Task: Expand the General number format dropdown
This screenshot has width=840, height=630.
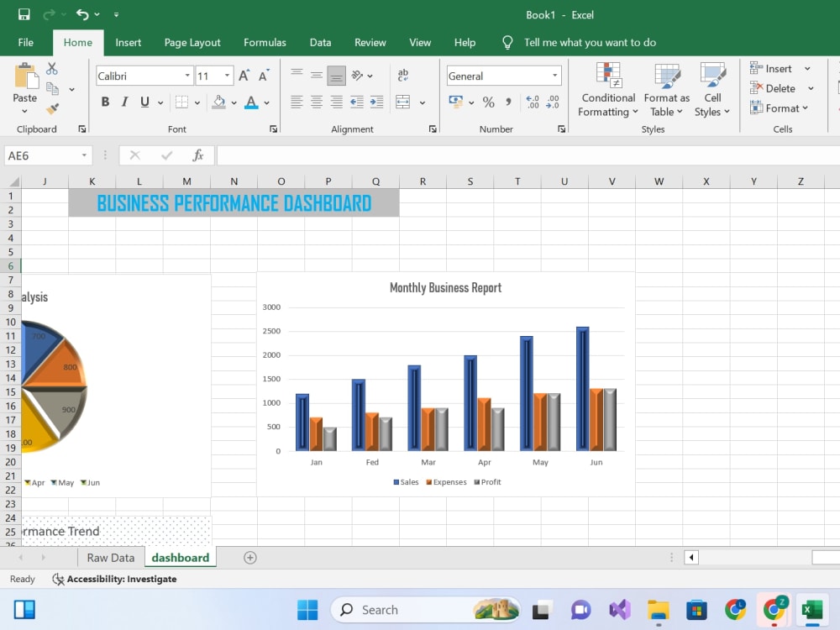Action: tap(555, 76)
